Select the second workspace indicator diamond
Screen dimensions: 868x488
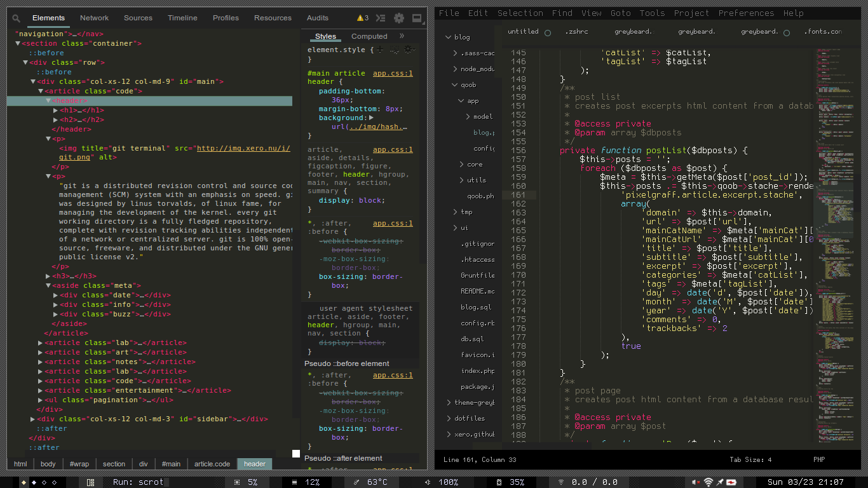(x=34, y=482)
